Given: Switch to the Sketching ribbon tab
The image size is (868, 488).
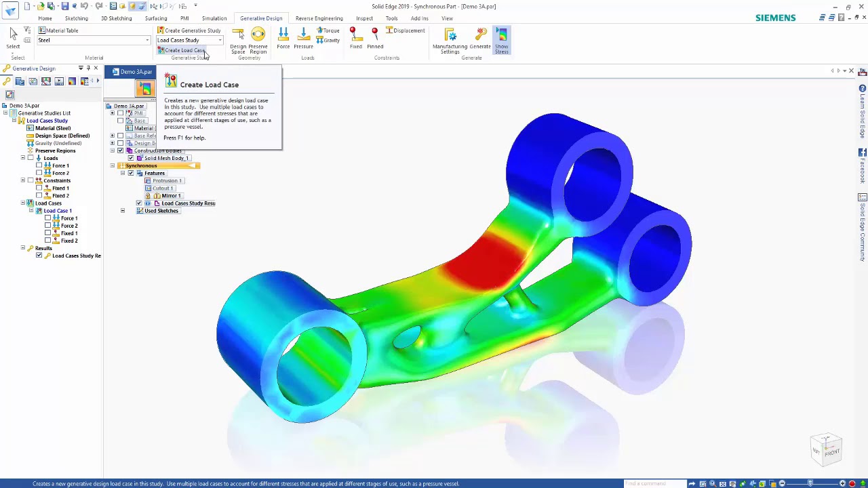Looking at the screenshot, I should (76, 18).
